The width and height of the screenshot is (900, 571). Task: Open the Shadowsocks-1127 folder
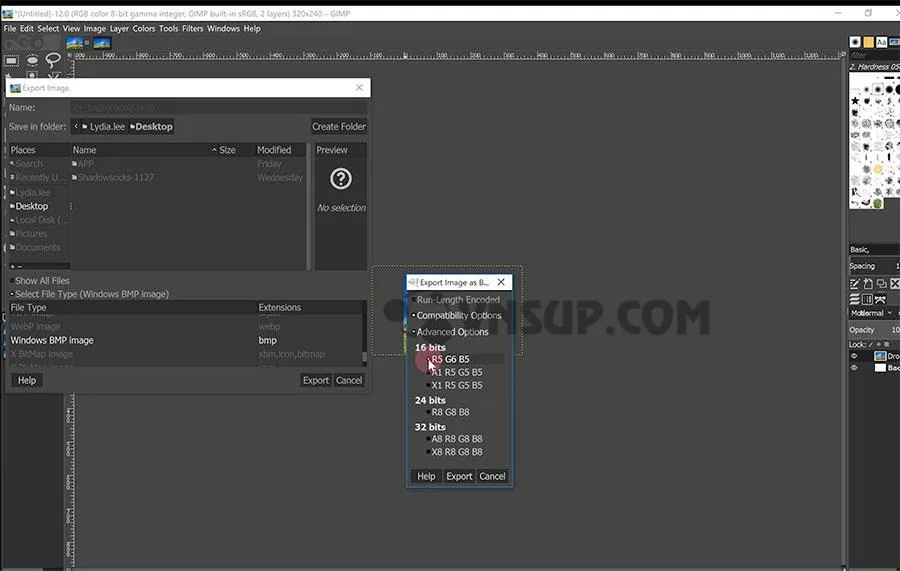tap(115, 178)
